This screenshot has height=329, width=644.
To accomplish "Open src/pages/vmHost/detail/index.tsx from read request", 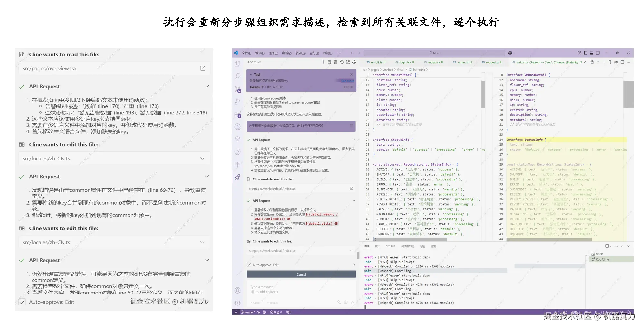I will [x=352, y=189].
